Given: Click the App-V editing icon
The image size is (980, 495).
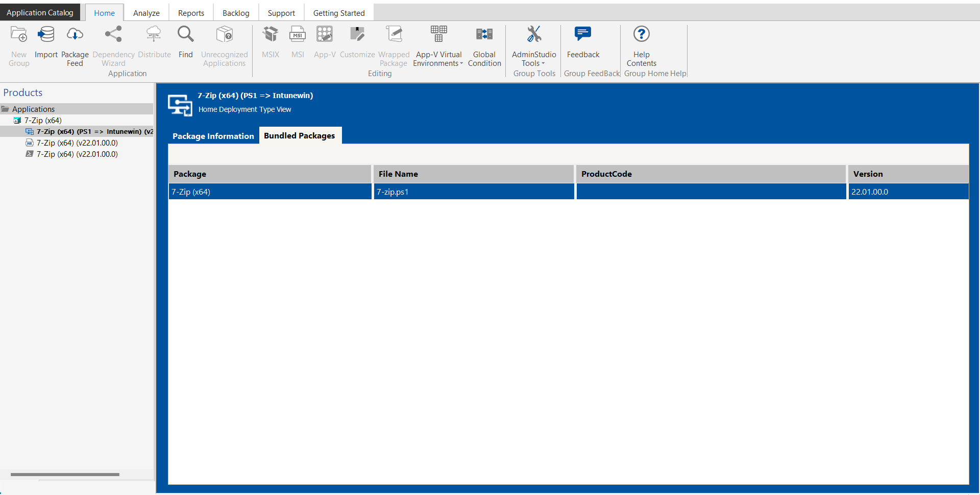Looking at the screenshot, I should pyautogui.click(x=325, y=35).
